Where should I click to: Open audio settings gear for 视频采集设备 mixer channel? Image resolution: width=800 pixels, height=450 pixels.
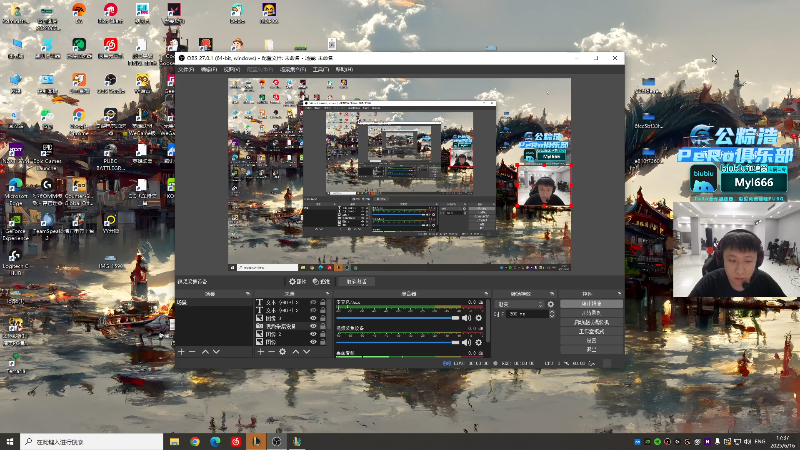[479, 342]
